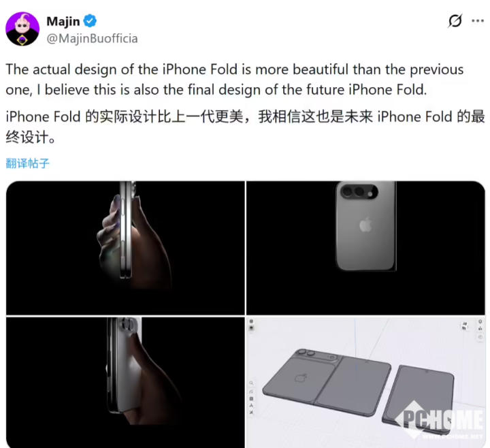View the hand holding camera-bump phone image
The image size is (490, 448).
[125, 383]
